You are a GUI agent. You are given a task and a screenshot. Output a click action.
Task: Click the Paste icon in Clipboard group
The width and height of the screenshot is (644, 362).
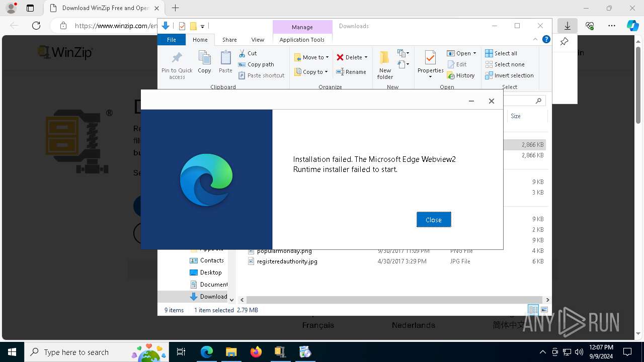point(225,62)
